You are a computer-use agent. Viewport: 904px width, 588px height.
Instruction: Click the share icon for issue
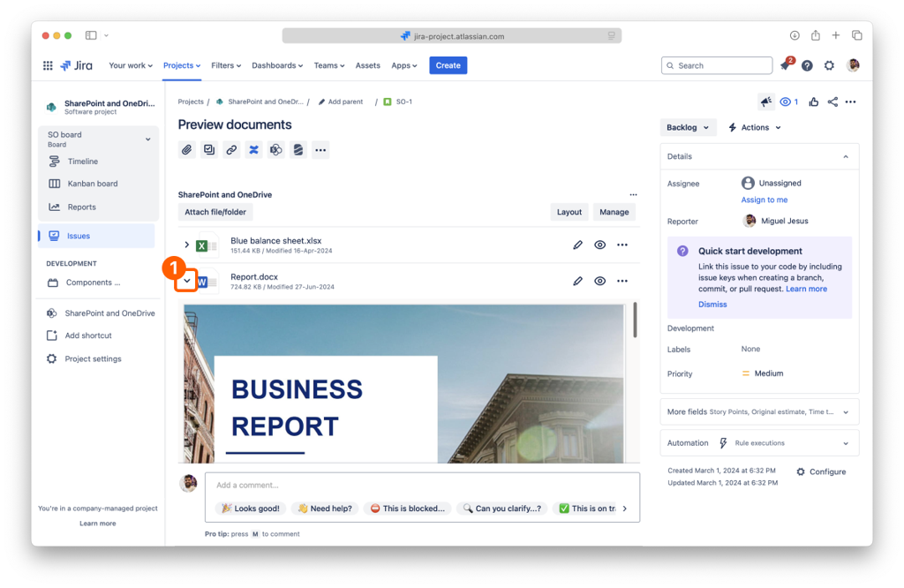(x=832, y=102)
